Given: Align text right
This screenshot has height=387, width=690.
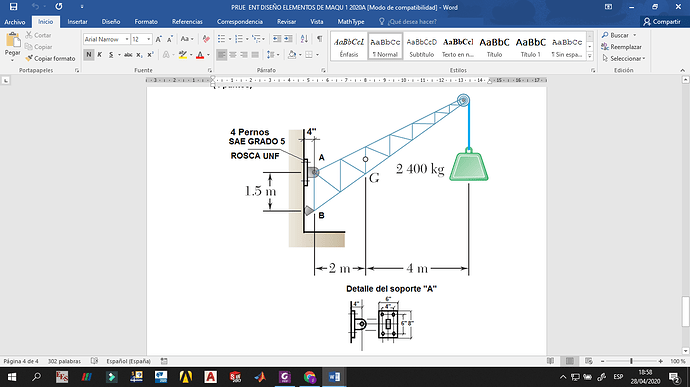Looking at the screenshot, I should tap(244, 55).
